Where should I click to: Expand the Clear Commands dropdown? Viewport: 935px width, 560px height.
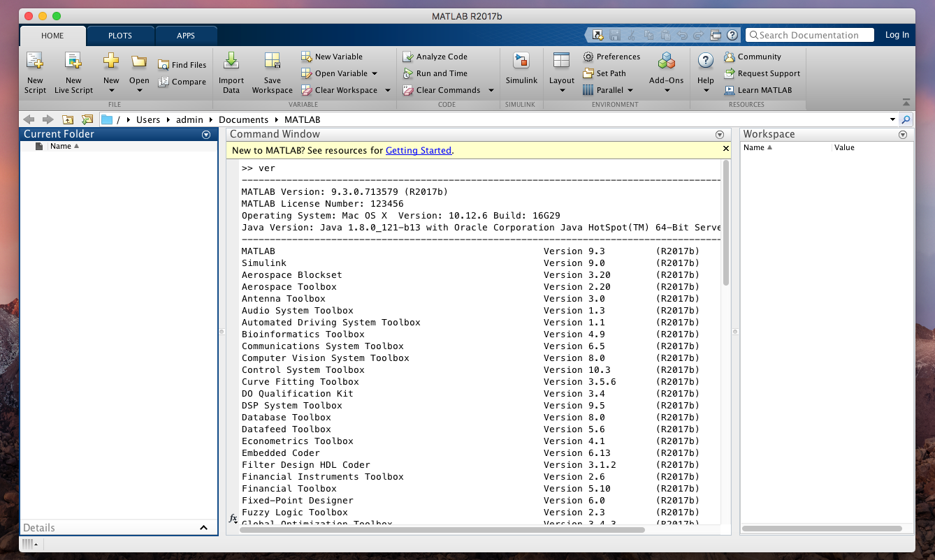pos(491,90)
